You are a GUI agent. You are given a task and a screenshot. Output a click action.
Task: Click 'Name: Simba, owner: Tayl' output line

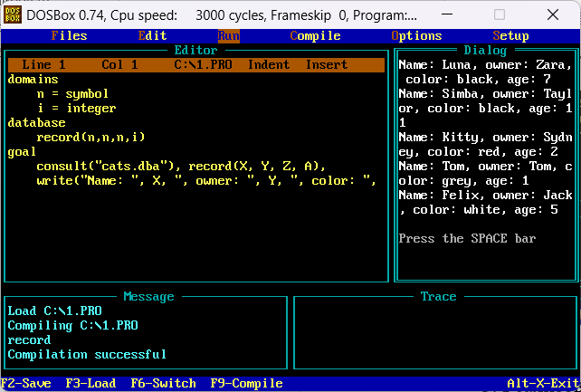(x=485, y=94)
